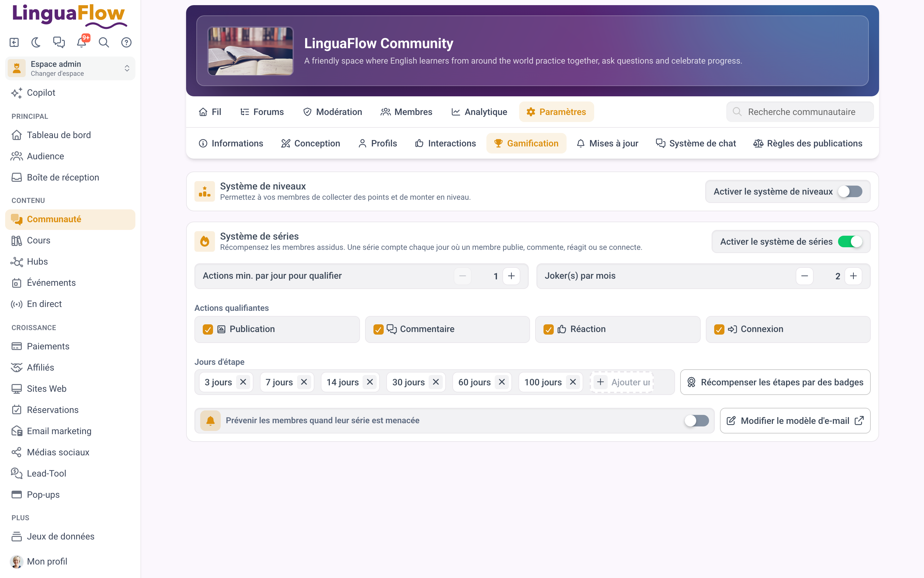This screenshot has height=578, width=924.
Task: Switch to Informations settings subtab
Action: tap(231, 143)
